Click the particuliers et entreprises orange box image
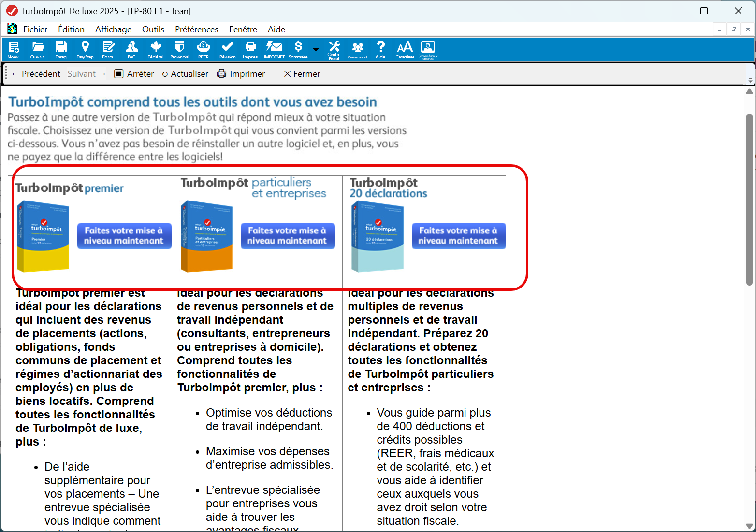The height and width of the screenshot is (532, 756). pos(206,236)
